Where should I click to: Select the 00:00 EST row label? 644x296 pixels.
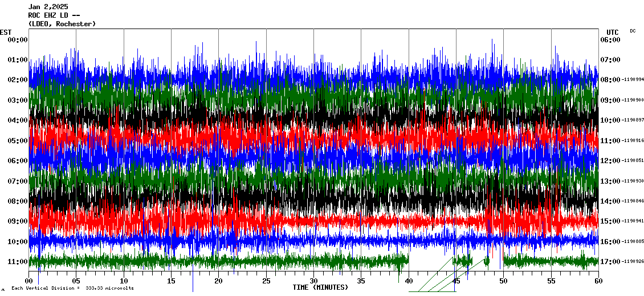point(18,39)
